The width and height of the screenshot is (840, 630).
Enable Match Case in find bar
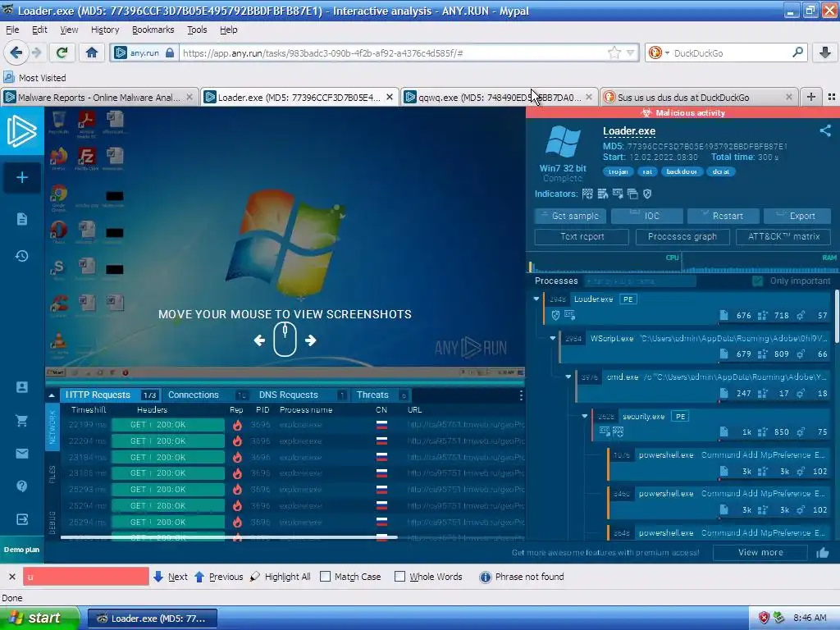[x=325, y=577]
